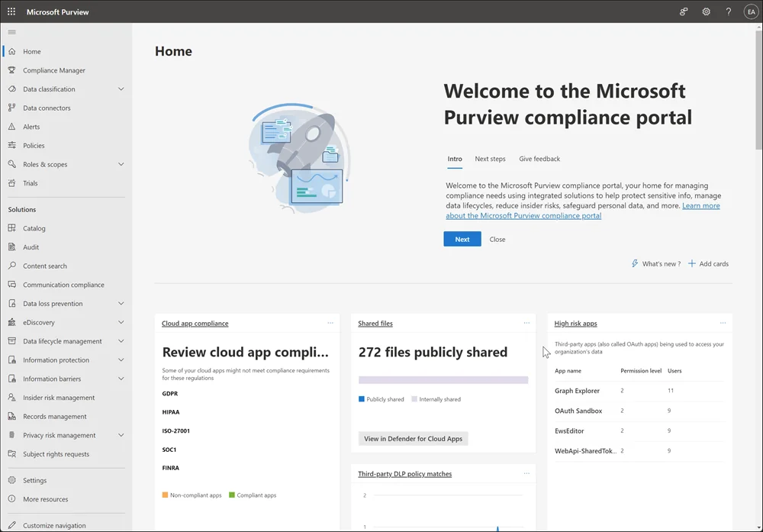Open the app launcher waffle icon
Screen dimensions: 763x532
tap(11, 11)
